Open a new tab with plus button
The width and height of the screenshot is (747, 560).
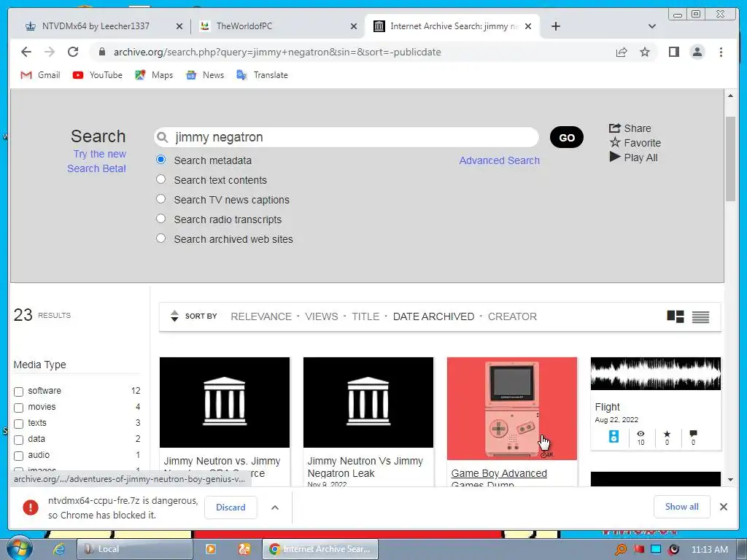[x=555, y=26]
